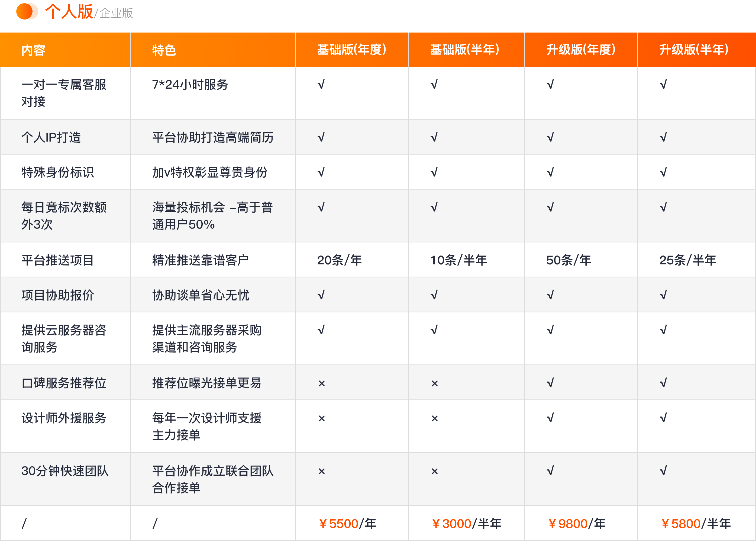Click × for 30分钟快速团队 under 基础版(半年)
756x541 pixels.
click(x=434, y=471)
